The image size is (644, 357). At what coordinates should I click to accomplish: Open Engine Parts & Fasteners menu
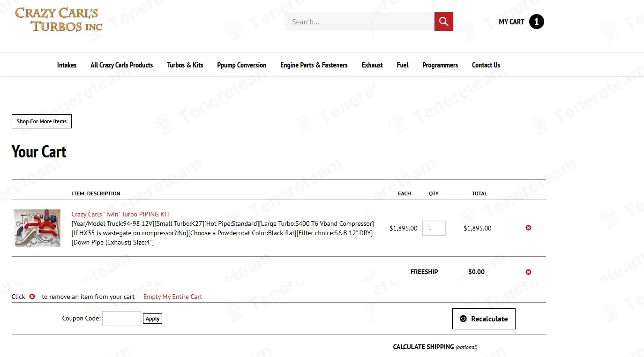pos(314,65)
